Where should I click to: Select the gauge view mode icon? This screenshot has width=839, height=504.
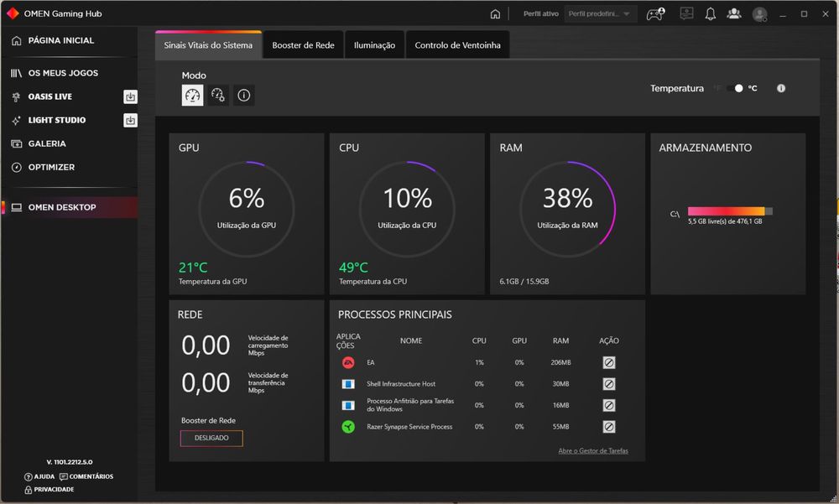192,96
